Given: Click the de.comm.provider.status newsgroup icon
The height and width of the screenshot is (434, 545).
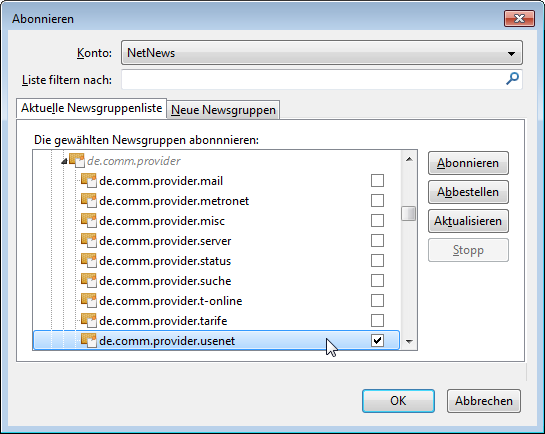Looking at the screenshot, I should click(89, 261).
